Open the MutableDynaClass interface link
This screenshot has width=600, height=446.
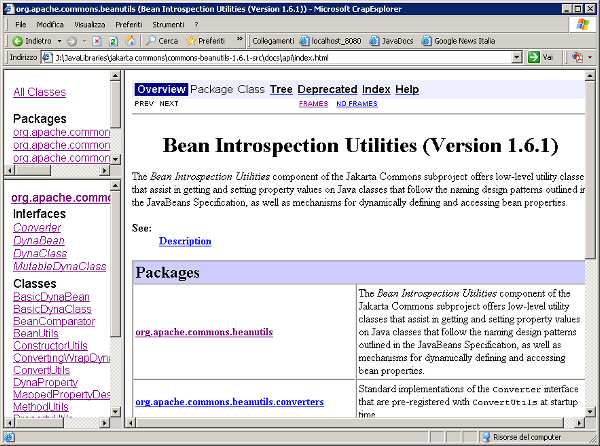[x=60, y=267]
